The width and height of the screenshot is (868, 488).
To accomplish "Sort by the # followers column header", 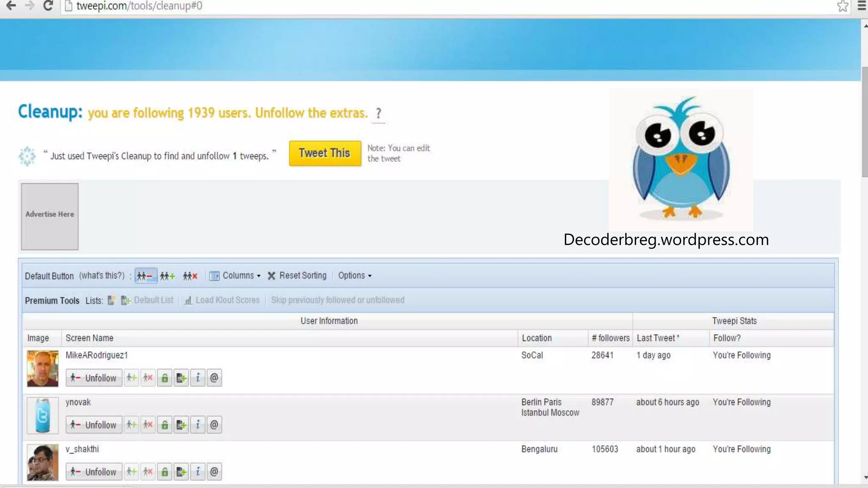I will [610, 338].
